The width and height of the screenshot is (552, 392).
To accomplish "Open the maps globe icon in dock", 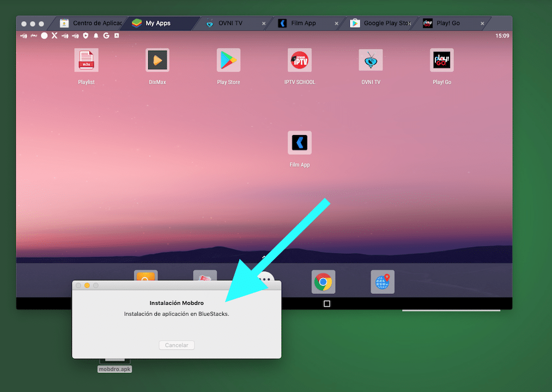I will 383,282.
